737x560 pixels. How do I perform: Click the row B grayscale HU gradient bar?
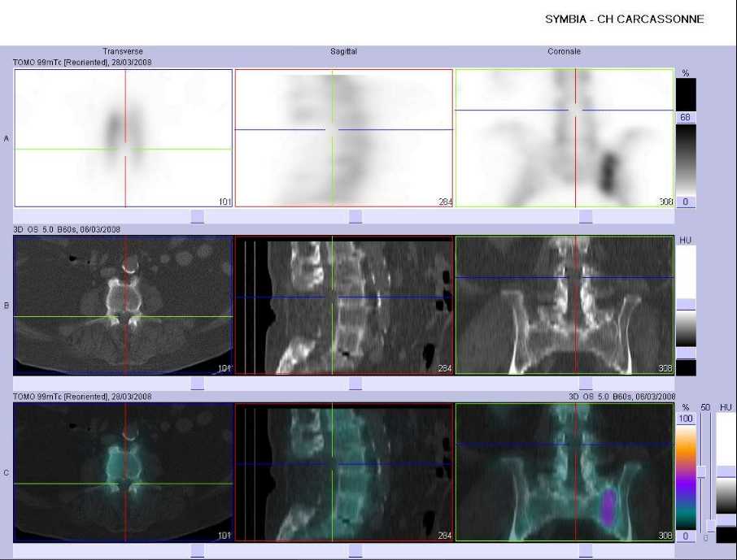[x=686, y=329]
